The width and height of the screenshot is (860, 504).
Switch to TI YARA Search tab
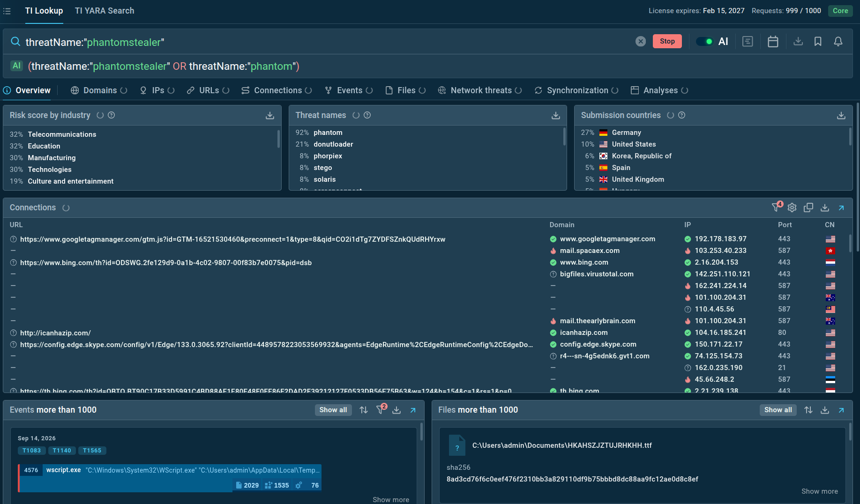(105, 11)
